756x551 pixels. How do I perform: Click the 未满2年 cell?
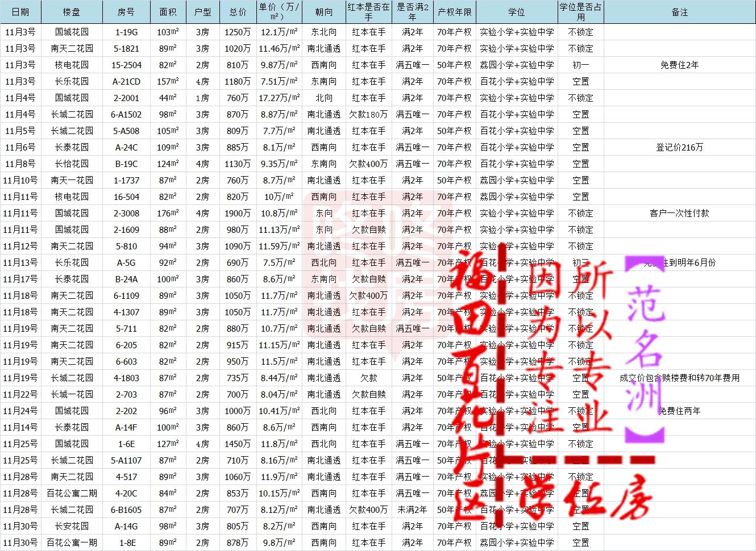[x=413, y=510]
